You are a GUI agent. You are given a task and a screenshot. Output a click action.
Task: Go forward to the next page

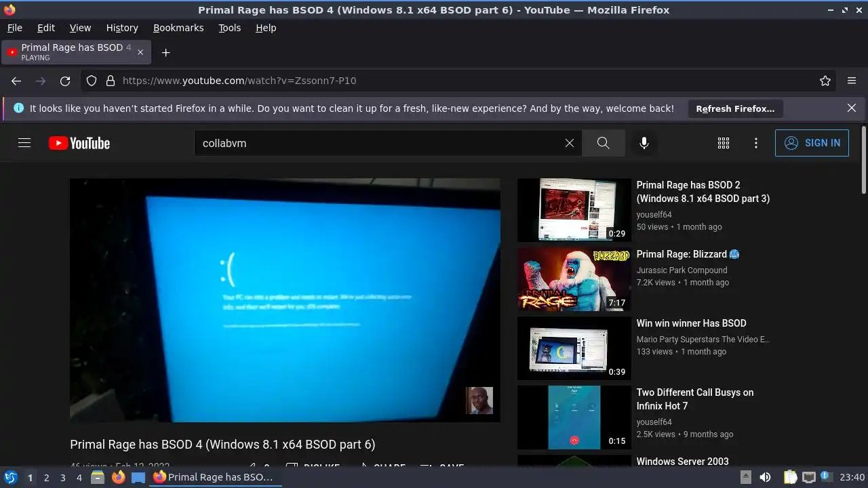[x=41, y=81]
